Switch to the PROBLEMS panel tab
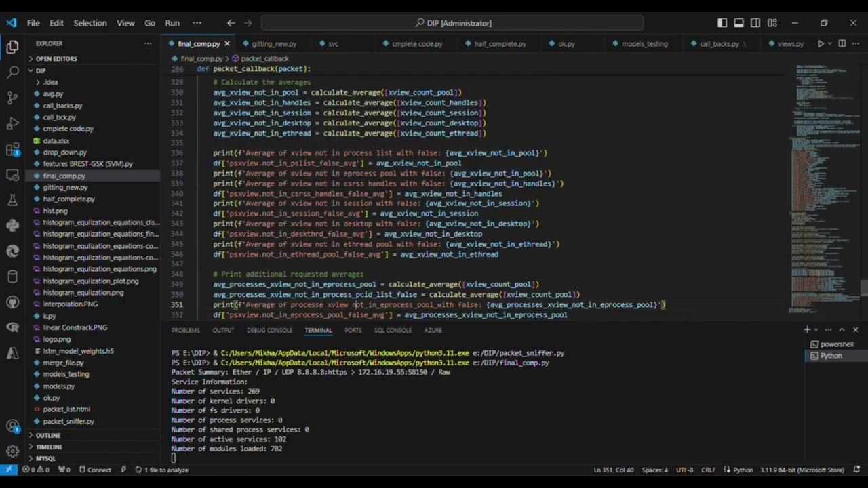Screen dimensions: 868x488 (185, 330)
